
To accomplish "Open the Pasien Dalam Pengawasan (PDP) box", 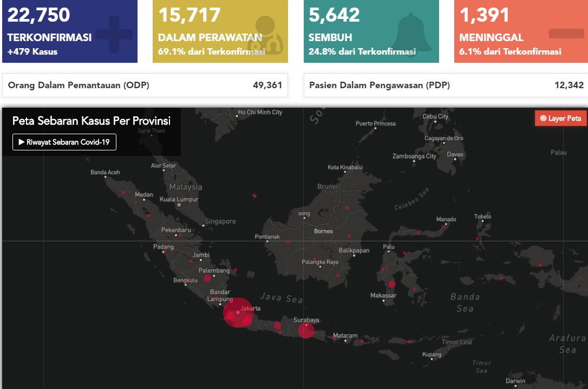I will pyautogui.click(x=446, y=85).
